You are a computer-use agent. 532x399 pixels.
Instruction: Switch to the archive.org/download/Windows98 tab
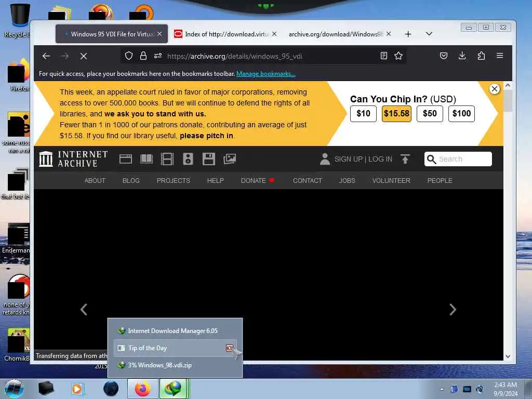(x=340, y=34)
